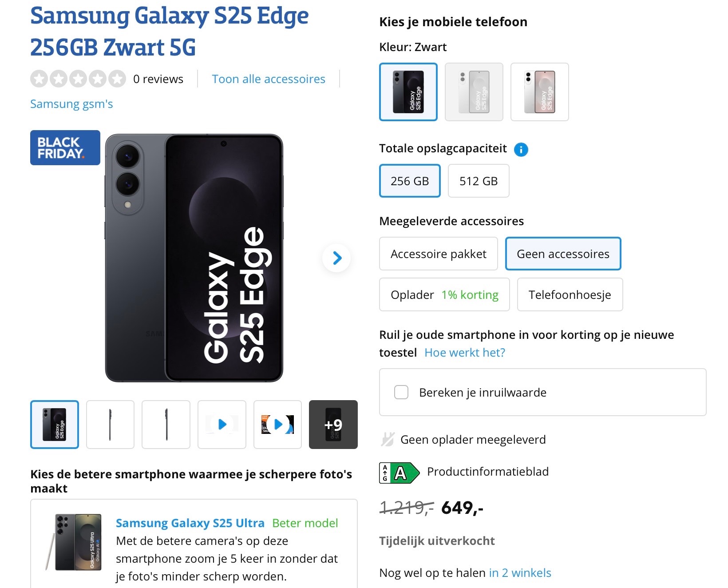Play the first product video thumbnail

222,424
